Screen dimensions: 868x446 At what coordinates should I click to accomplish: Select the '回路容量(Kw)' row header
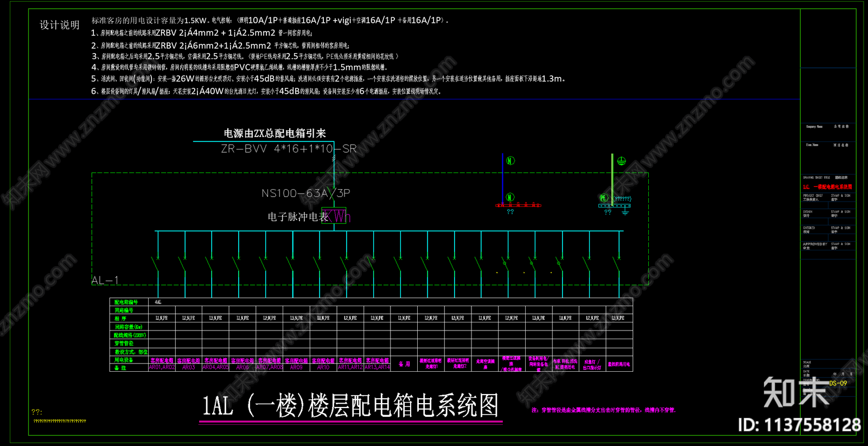coord(129,327)
